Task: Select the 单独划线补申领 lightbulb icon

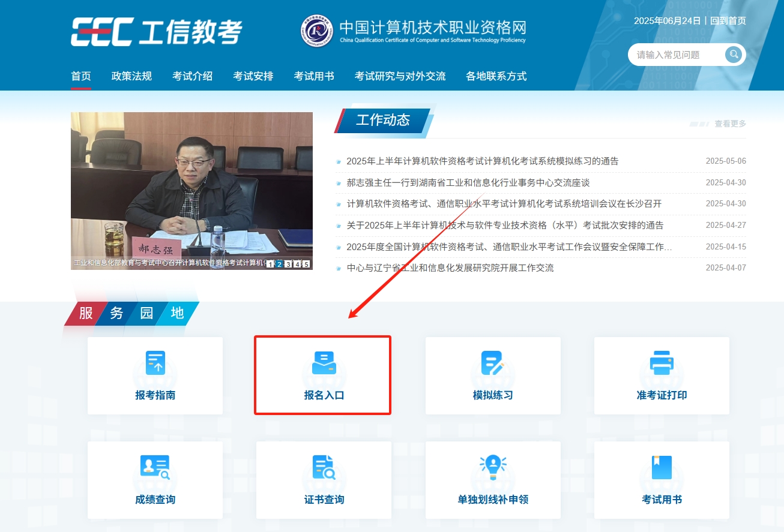Action: coord(492,468)
